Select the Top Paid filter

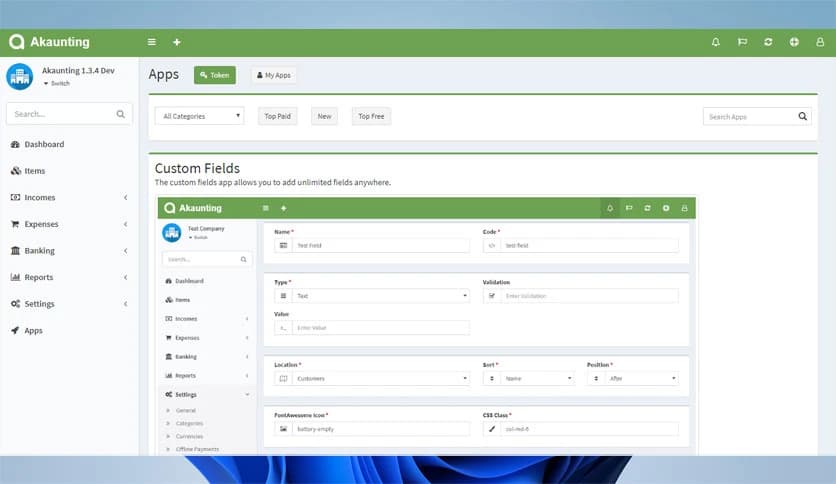pos(278,116)
